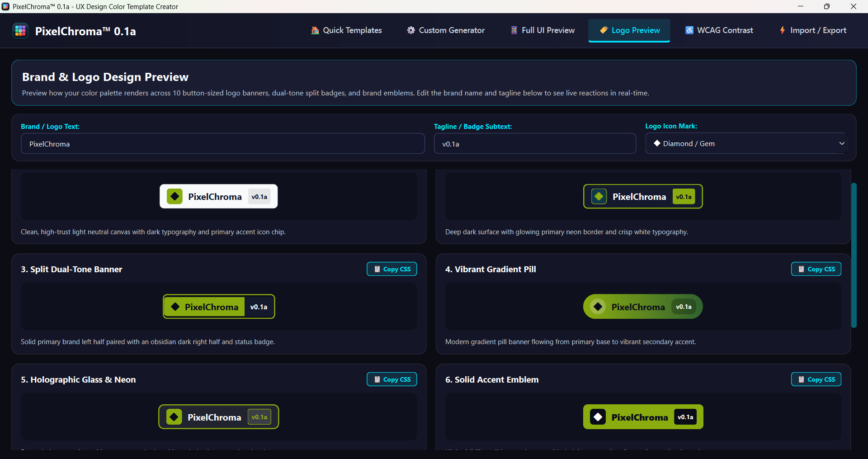The width and height of the screenshot is (868, 459).
Task: Click the WCAG Contrast accessibility icon
Action: pyautogui.click(x=689, y=30)
